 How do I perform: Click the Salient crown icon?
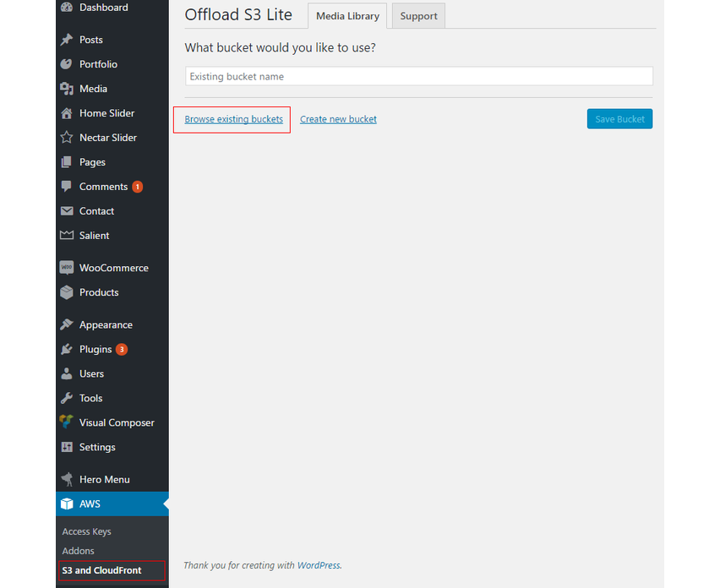tap(67, 235)
